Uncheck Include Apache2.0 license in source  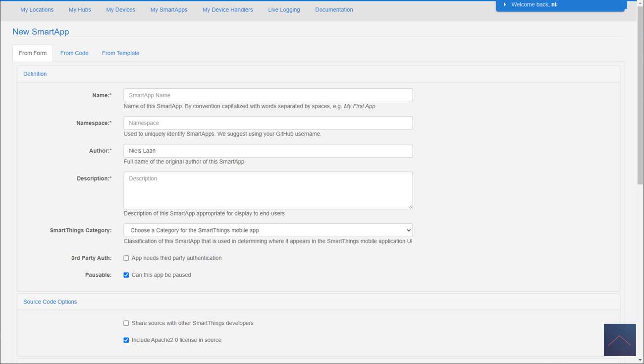pyautogui.click(x=126, y=340)
